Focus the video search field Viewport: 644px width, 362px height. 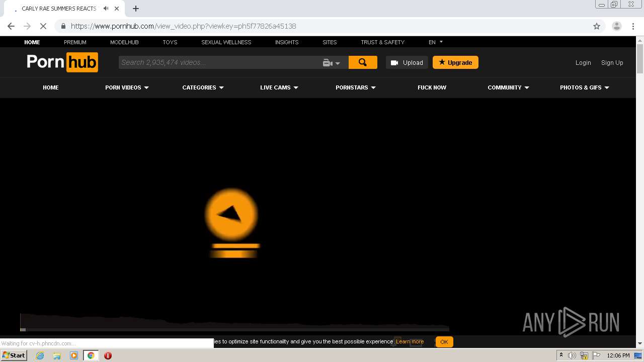tap(219, 62)
